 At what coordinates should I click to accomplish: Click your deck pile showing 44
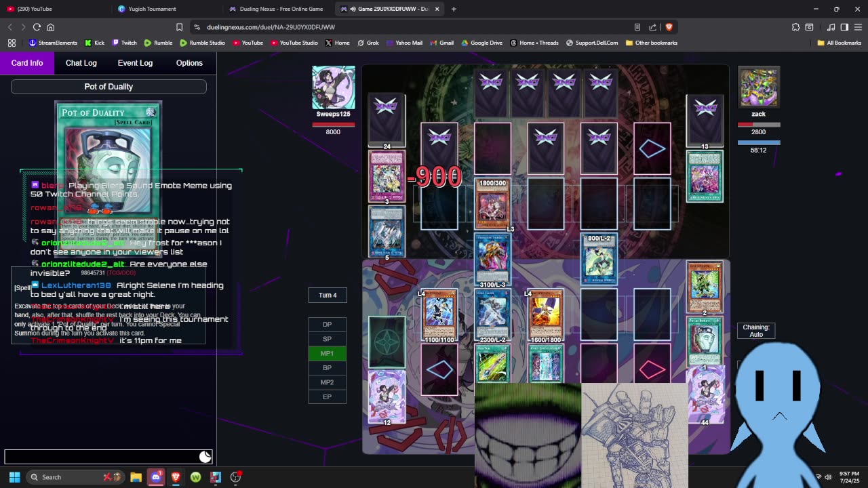[705, 397]
